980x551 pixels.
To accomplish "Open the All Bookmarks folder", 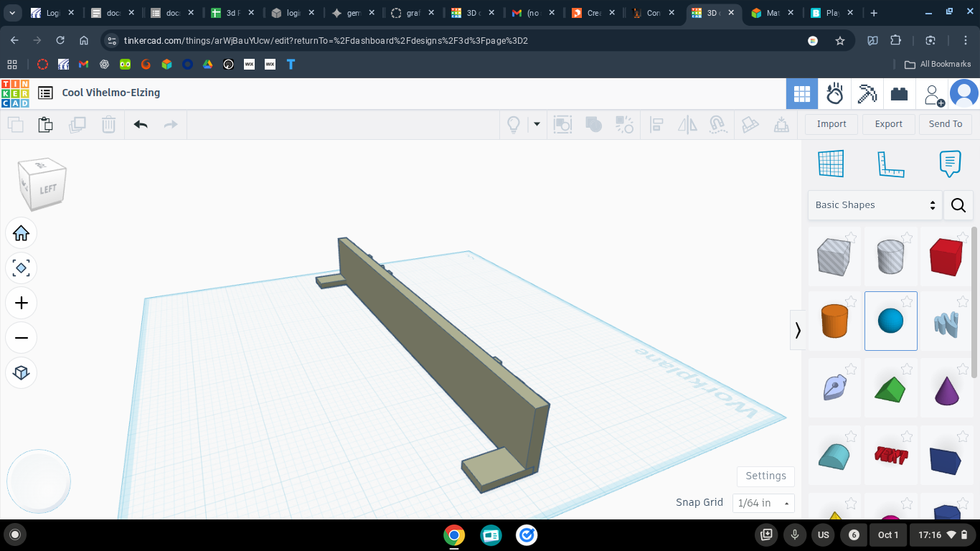I will pyautogui.click(x=937, y=64).
